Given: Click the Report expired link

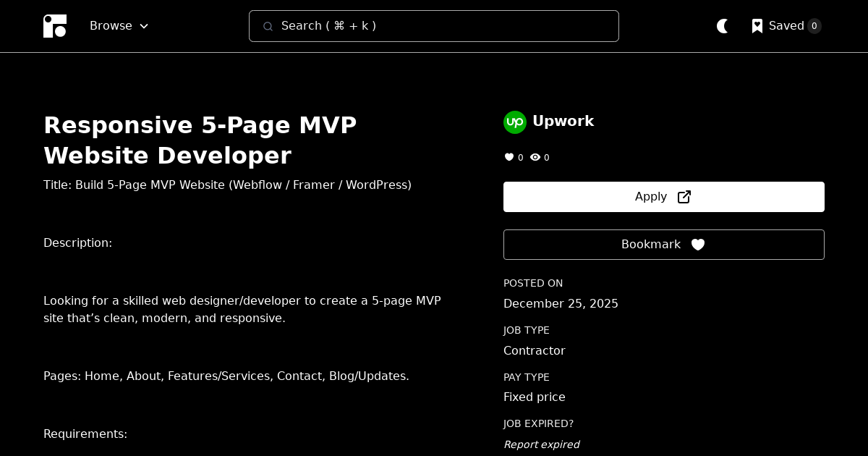Looking at the screenshot, I should point(541,444).
